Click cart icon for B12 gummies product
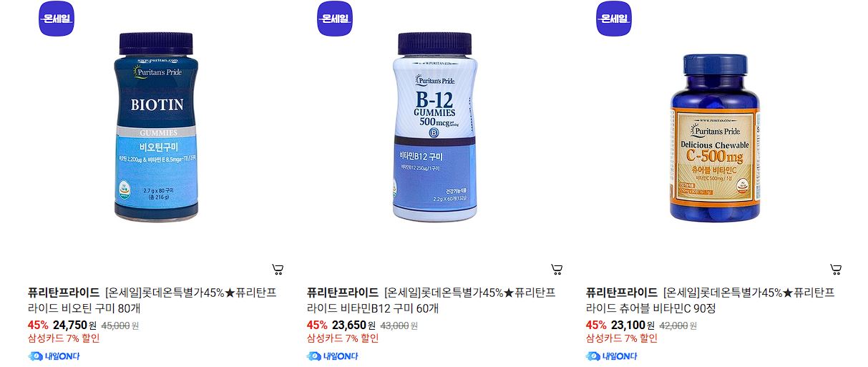Viewport: 868px width, 367px height. 557,270
